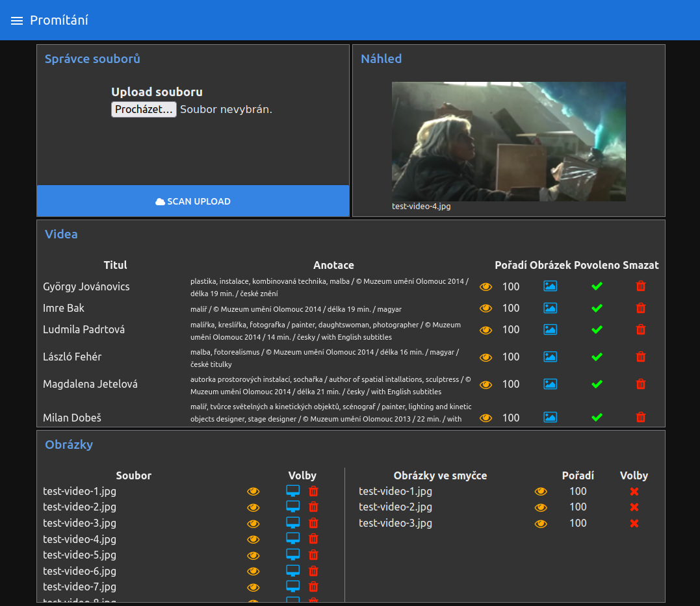Toggle Magdalena Jetelová enabled checkmark
The image size is (700, 606).
click(597, 384)
